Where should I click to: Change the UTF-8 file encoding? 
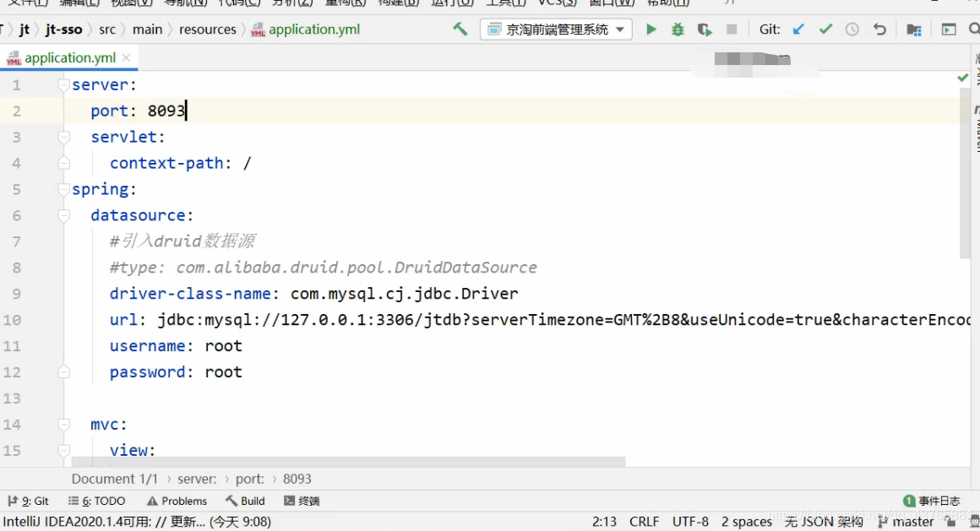click(x=690, y=522)
